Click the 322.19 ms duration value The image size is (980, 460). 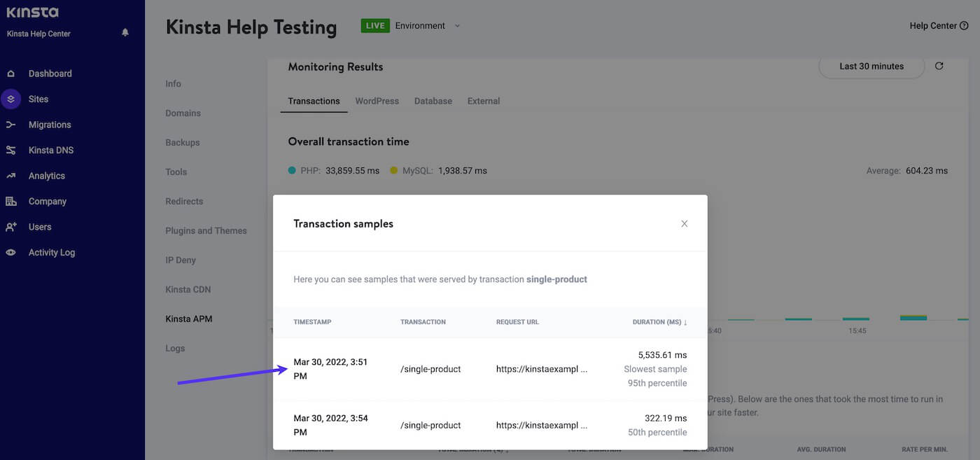tap(666, 418)
